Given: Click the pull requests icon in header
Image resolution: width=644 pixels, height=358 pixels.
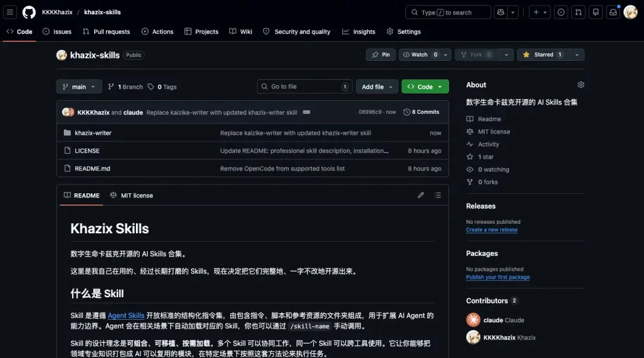Looking at the screenshot, I should click(x=578, y=11).
